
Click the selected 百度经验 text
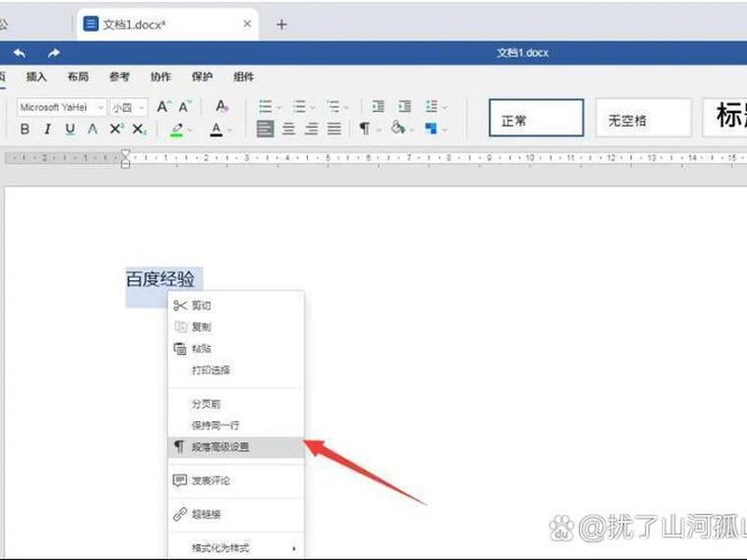(161, 279)
